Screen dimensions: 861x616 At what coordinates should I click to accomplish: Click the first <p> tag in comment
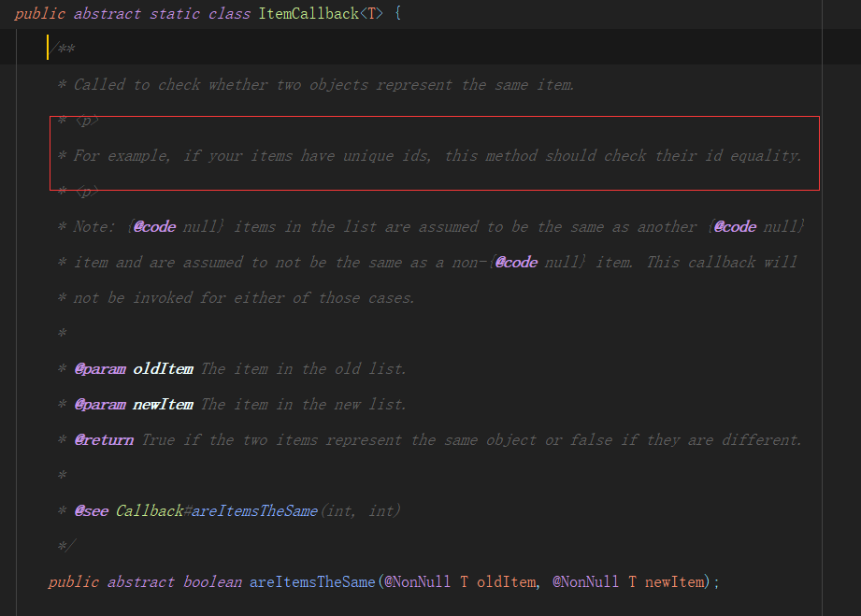coord(87,121)
